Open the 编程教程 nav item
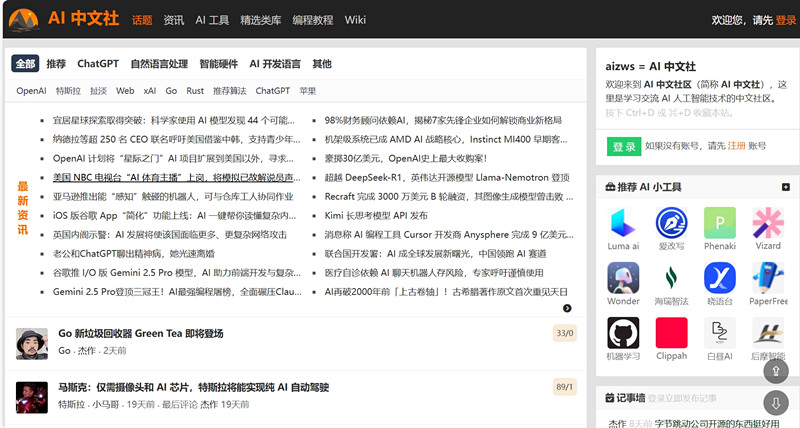This screenshot has height=428, width=800. 313,20
